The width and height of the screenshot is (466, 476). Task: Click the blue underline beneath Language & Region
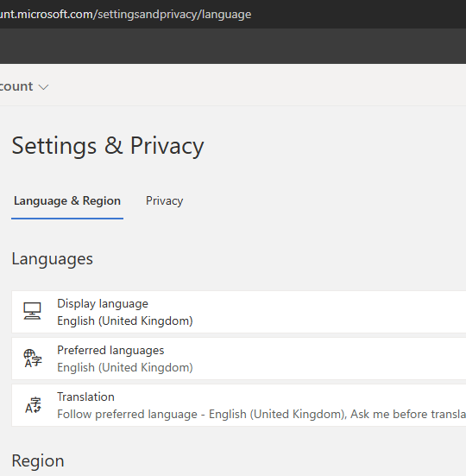point(67,219)
